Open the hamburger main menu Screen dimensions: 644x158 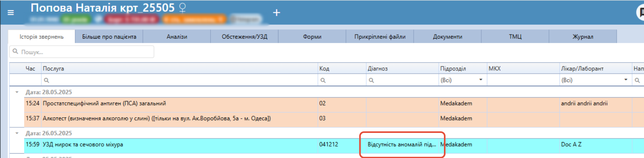pos(11,13)
